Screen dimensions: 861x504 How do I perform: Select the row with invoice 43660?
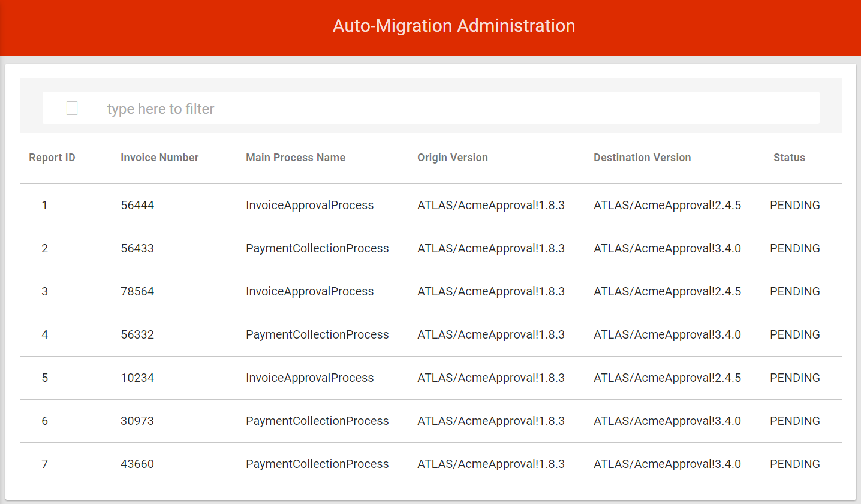[x=137, y=464]
